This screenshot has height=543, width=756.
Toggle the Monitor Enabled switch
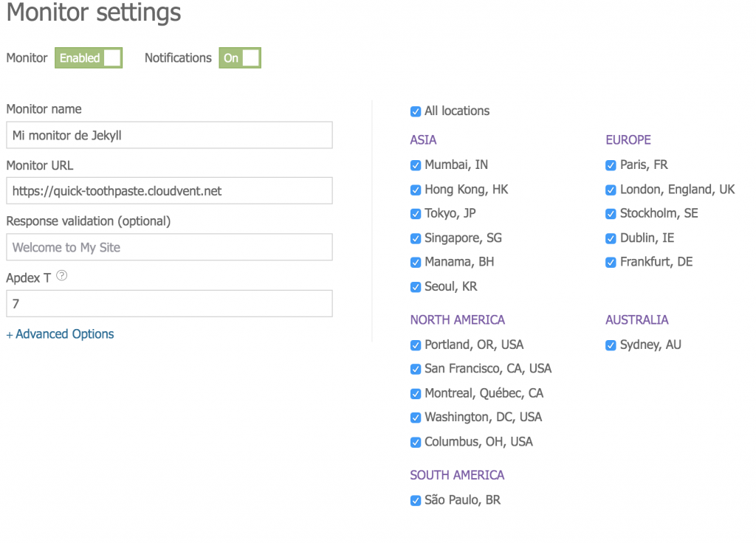(89, 58)
